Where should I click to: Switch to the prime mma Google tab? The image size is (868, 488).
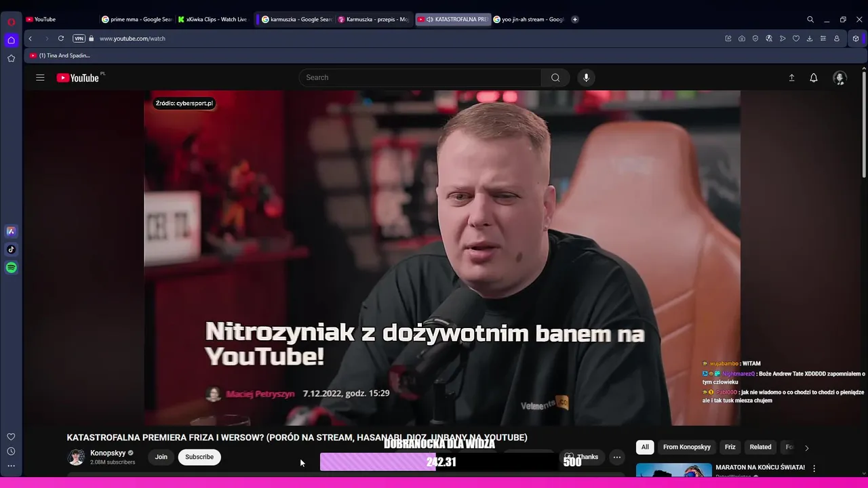(x=136, y=20)
